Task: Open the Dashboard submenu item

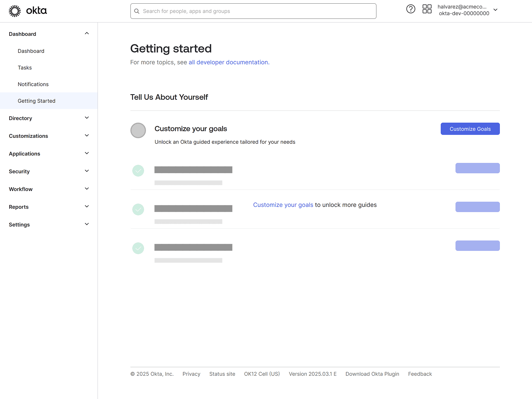Action: [49, 51]
